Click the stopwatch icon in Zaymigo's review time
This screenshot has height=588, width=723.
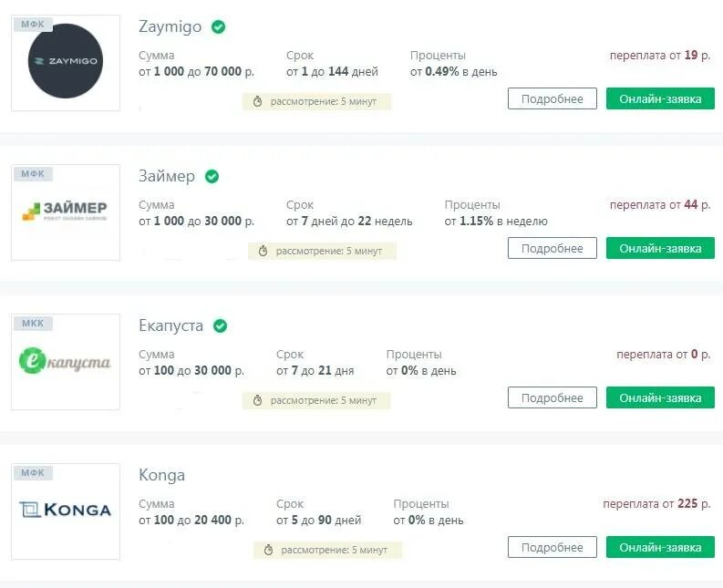pyautogui.click(x=257, y=101)
